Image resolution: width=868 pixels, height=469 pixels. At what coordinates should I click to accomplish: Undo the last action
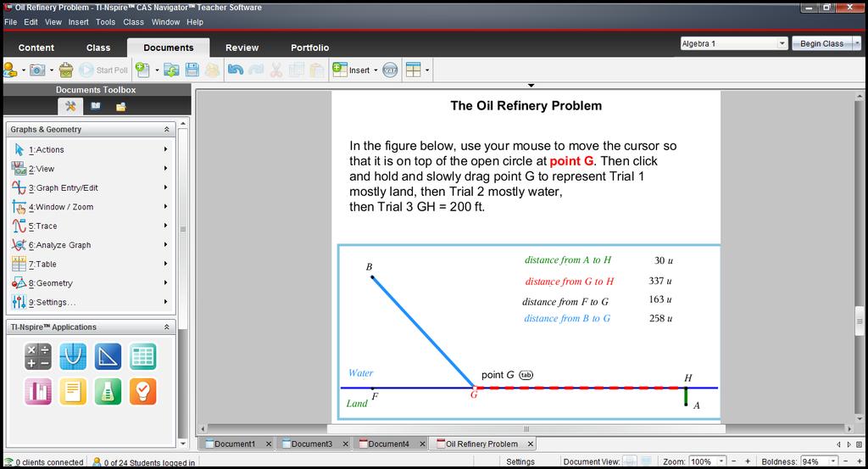click(x=236, y=70)
